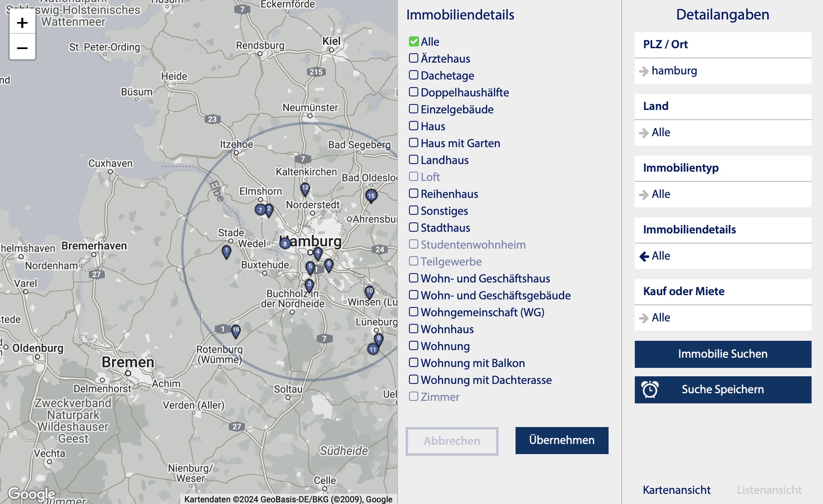823x504 pixels.
Task: Click map marker number 15 near Bad Oldesloe
Action: pyautogui.click(x=371, y=195)
